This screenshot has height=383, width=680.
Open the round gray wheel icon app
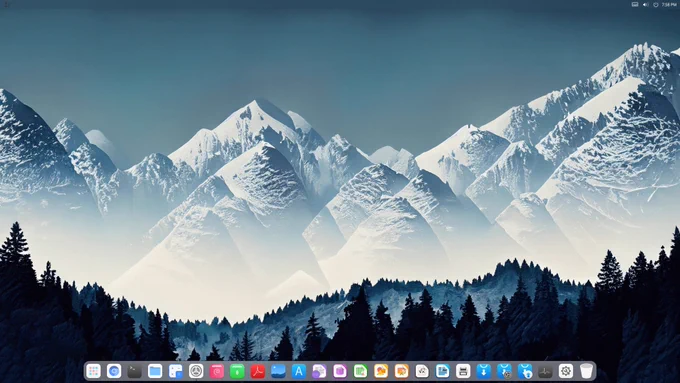pyautogui.click(x=196, y=371)
